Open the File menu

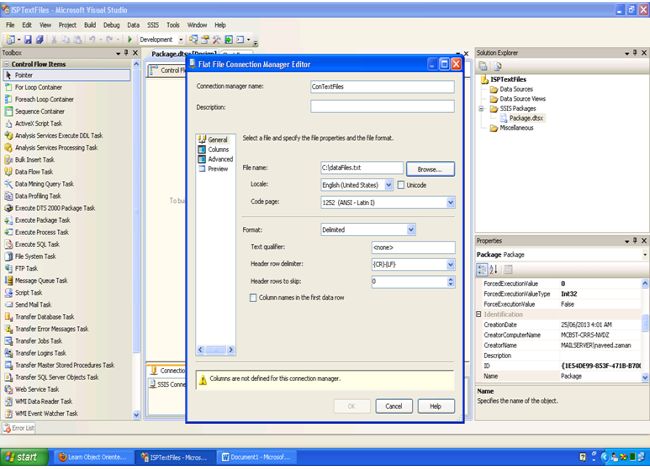point(10,25)
